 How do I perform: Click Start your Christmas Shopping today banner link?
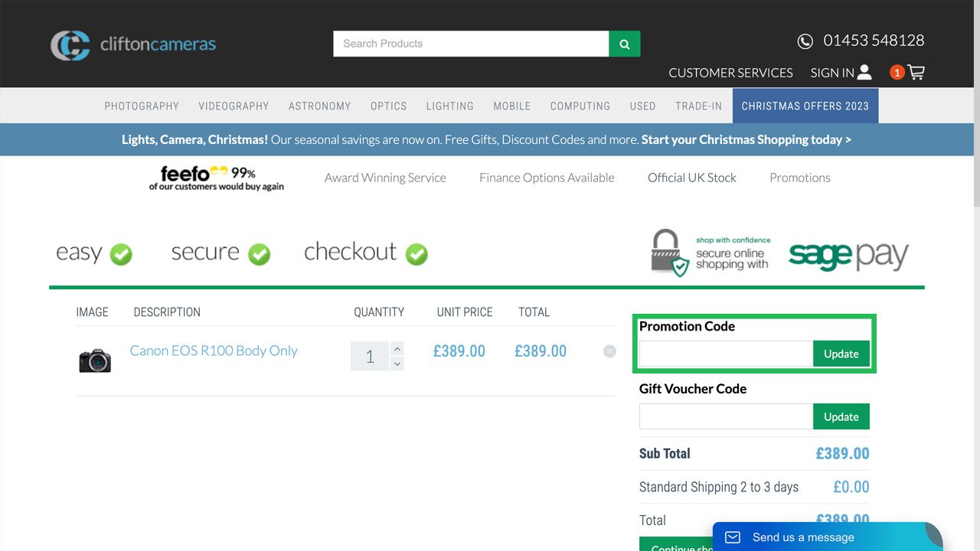pyautogui.click(x=746, y=139)
